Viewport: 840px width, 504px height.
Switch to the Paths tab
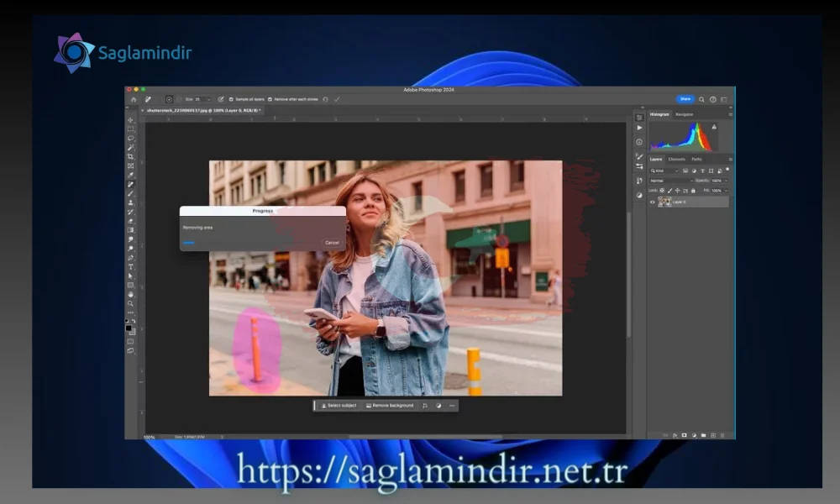pos(696,159)
